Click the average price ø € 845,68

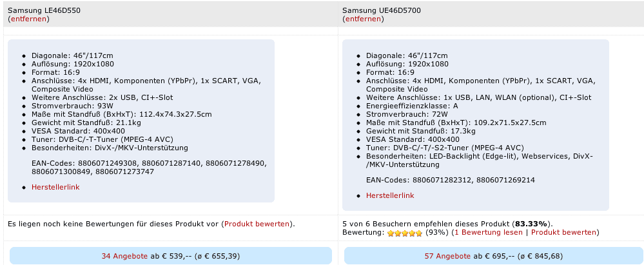click(542, 256)
